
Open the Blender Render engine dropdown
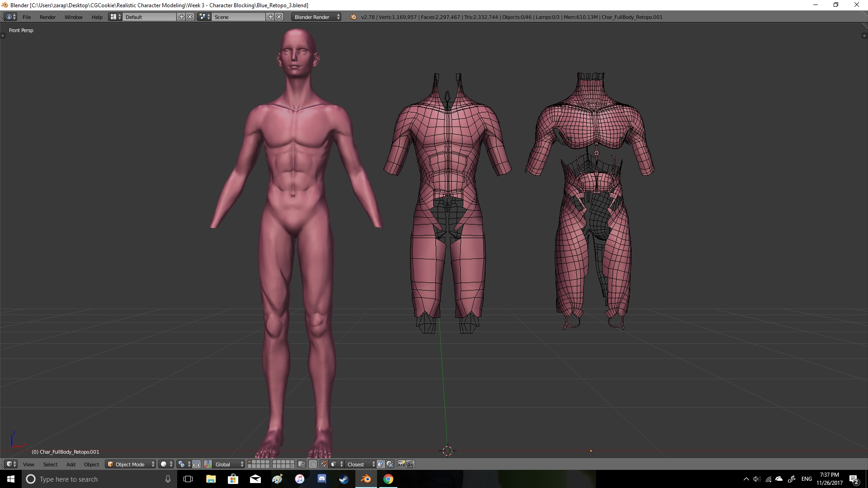316,17
